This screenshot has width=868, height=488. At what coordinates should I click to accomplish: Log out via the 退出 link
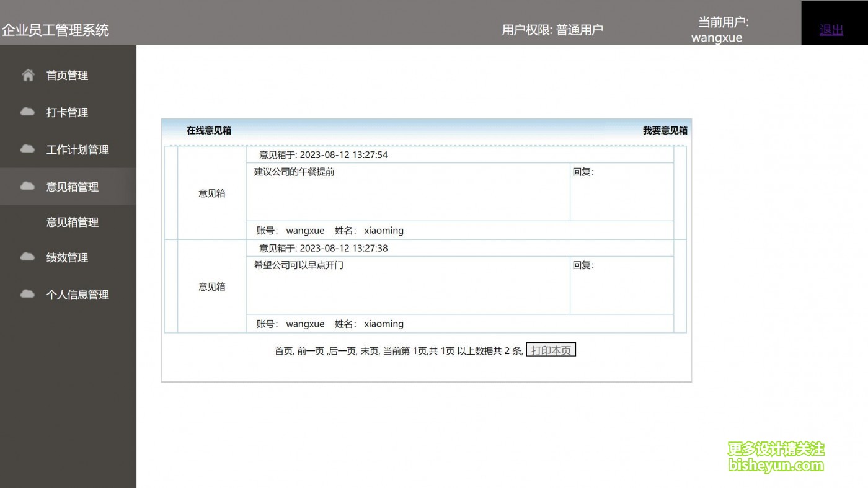point(831,30)
